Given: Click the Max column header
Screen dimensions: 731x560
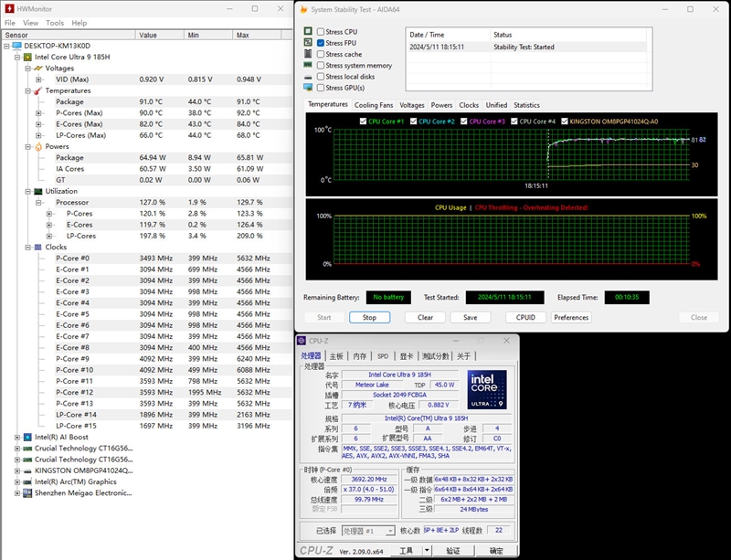Looking at the screenshot, I should click(x=257, y=35).
